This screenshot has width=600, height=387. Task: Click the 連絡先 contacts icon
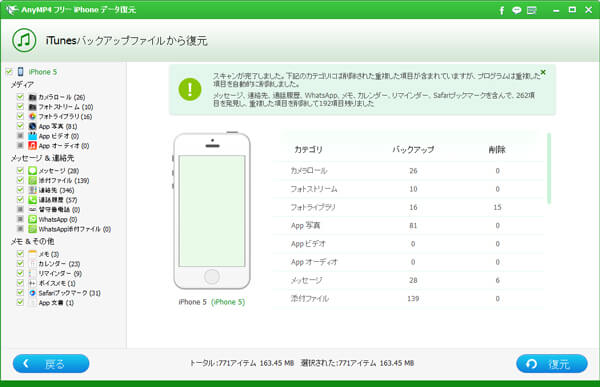(33, 190)
